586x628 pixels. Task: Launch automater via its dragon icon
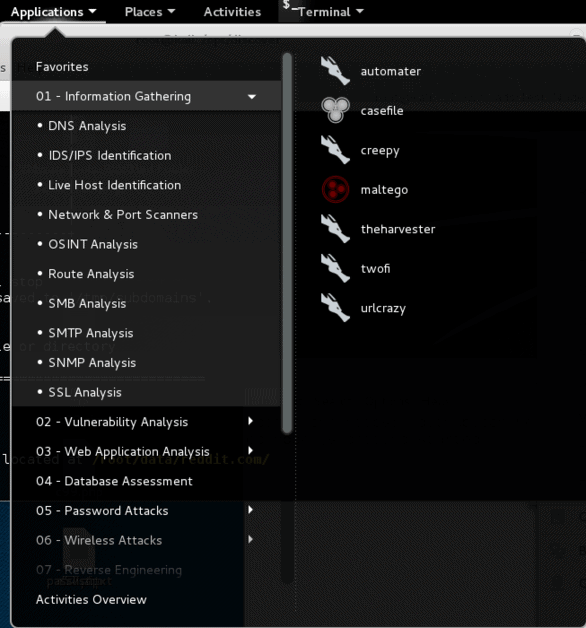click(x=335, y=71)
